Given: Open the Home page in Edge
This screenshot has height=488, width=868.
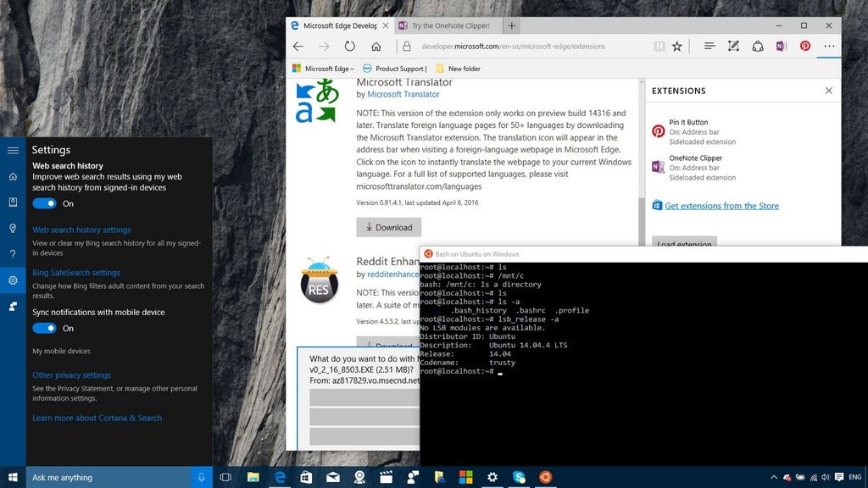Looking at the screenshot, I should (x=376, y=46).
